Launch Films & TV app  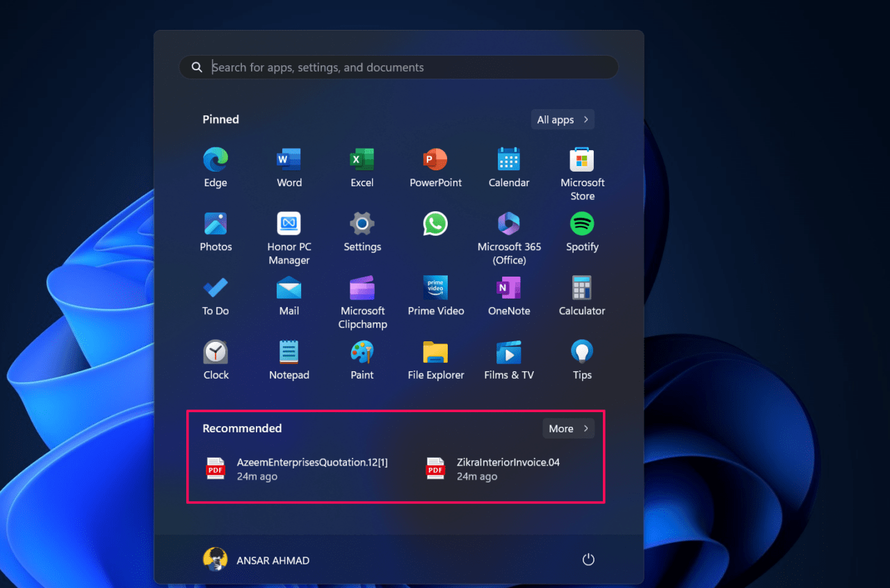(509, 352)
